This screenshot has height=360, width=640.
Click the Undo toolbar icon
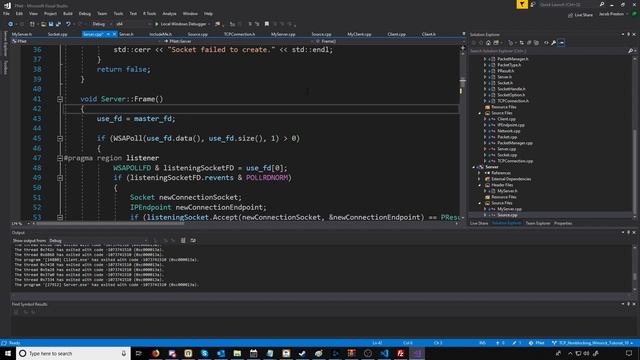tap(68, 24)
